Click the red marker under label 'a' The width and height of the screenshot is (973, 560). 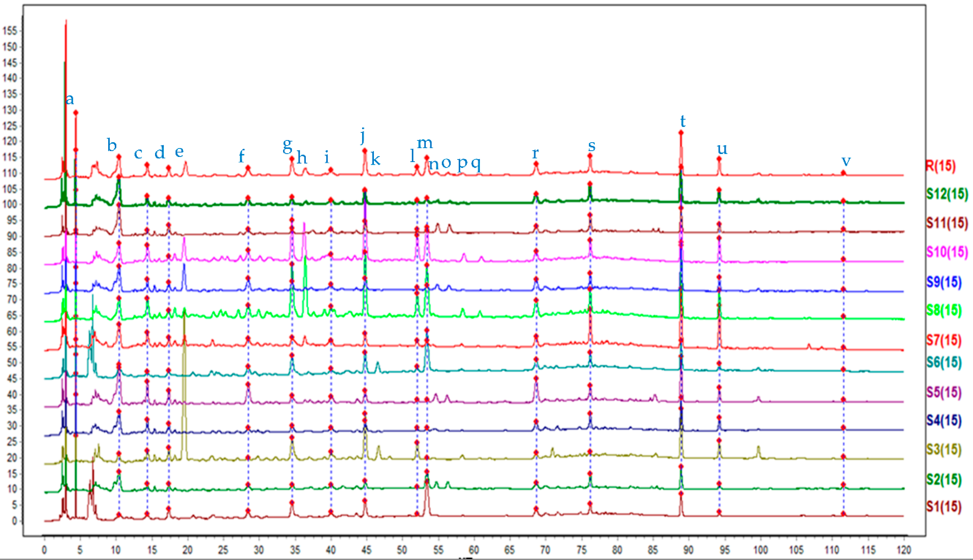click(76, 113)
